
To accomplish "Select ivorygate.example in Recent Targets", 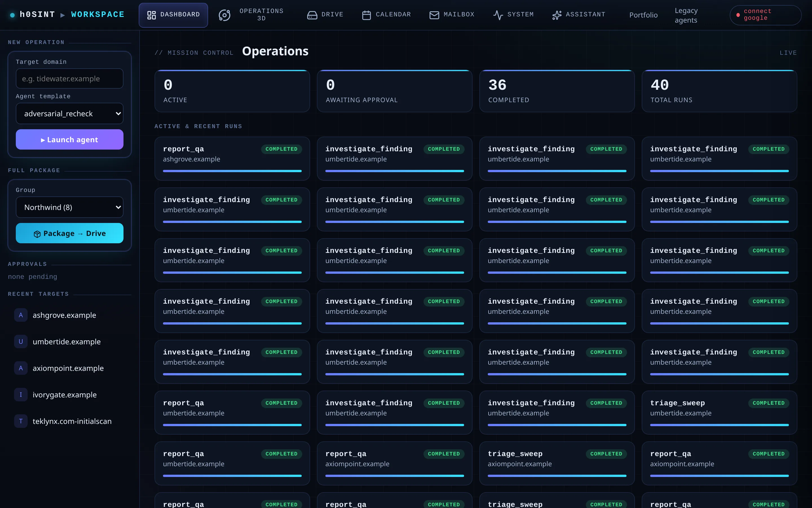I will click(x=69, y=395).
